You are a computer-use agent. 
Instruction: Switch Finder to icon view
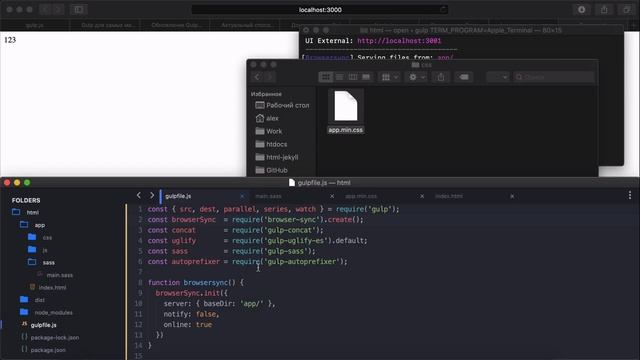pos(326,77)
